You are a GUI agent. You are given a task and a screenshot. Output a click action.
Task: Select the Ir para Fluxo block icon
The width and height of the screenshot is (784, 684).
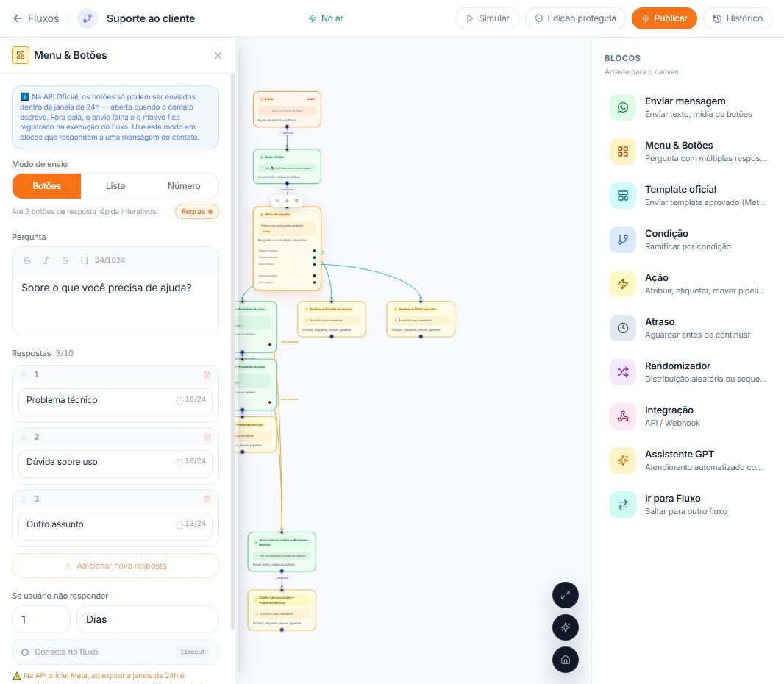click(x=623, y=505)
